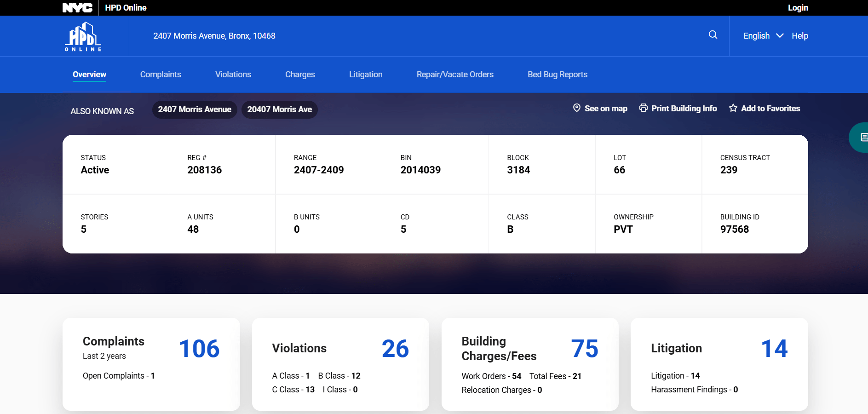Open the Building Charges/Fees card
Viewport: 868px width, 414px height.
coord(529,363)
